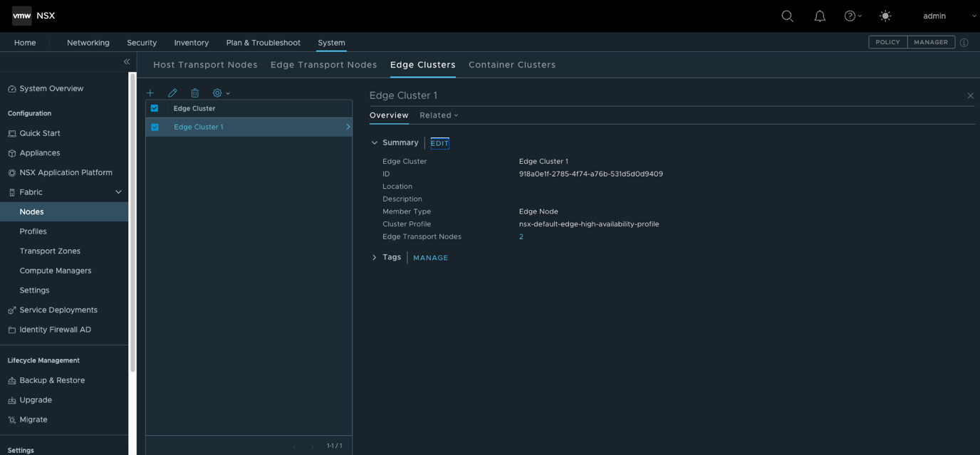Select the cluster ID value text
The height and width of the screenshot is (455, 980).
[x=591, y=174]
